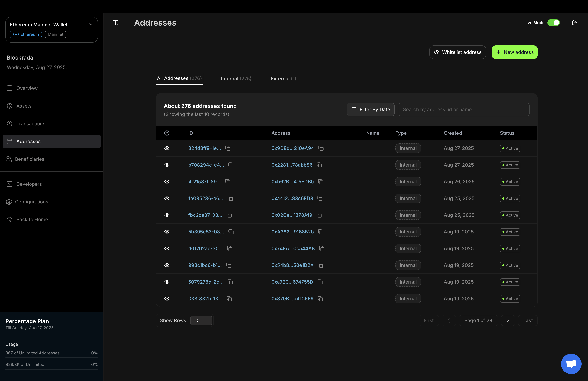Toggle the sidebar panel icon
The image size is (588, 381).
pos(115,23)
